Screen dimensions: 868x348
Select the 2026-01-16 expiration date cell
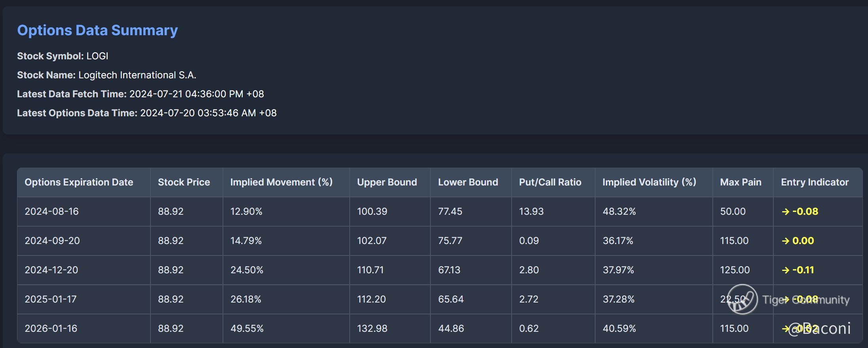click(51, 329)
